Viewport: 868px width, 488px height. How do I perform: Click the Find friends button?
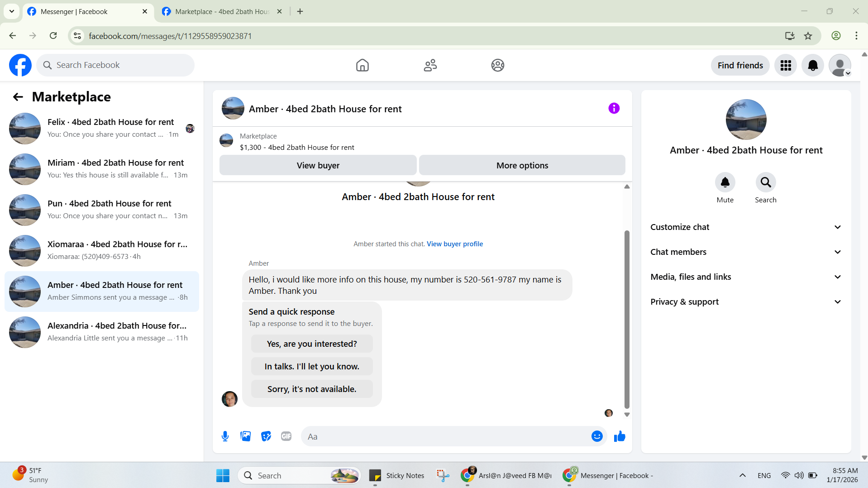740,65
